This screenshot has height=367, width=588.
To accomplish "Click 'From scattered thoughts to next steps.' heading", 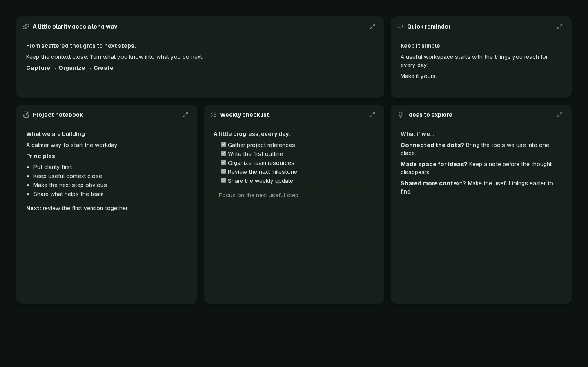I will click(81, 46).
